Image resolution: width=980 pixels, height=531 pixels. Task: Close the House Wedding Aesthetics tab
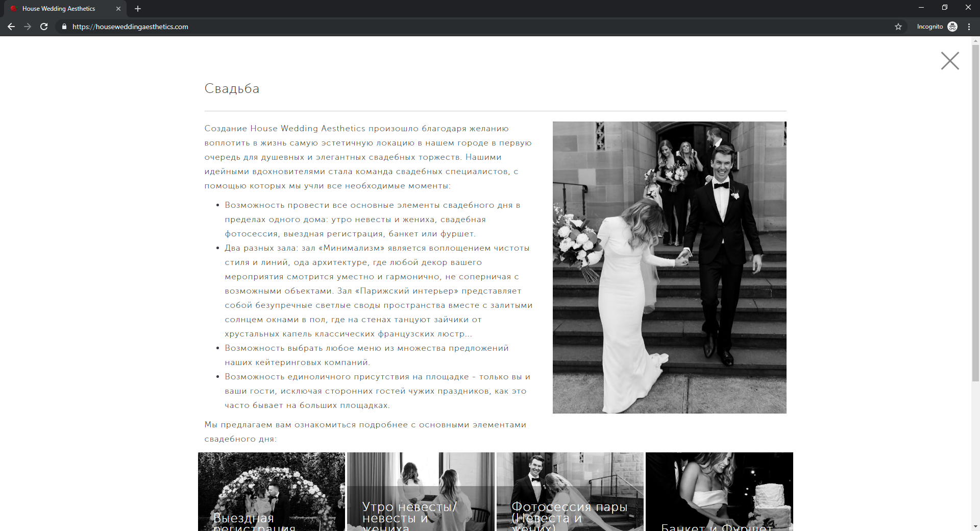pos(118,9)
